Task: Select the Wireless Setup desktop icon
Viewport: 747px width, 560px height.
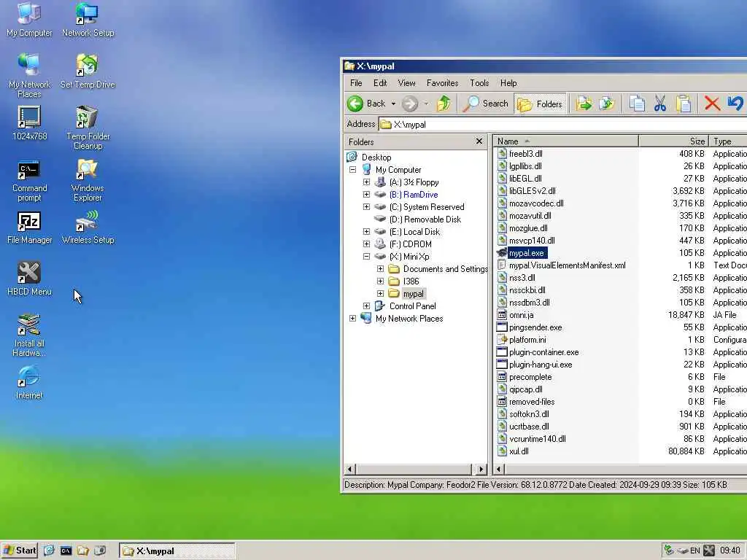Action: click(x=88, y=227)
